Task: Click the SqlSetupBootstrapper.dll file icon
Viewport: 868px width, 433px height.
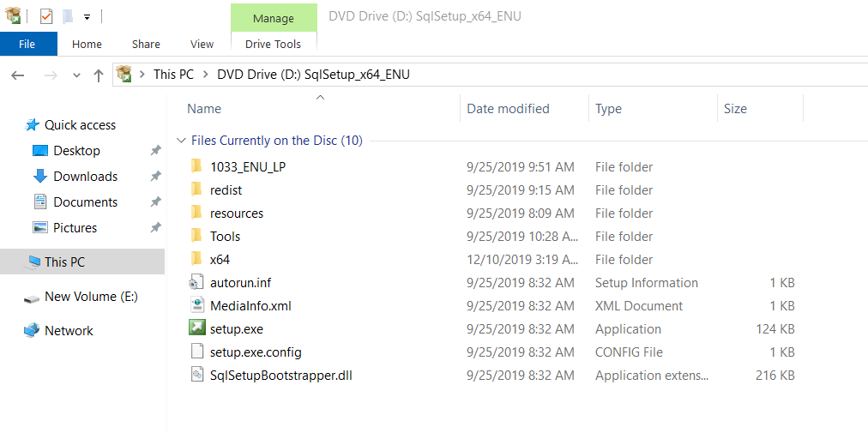Action: coord(196,375)
